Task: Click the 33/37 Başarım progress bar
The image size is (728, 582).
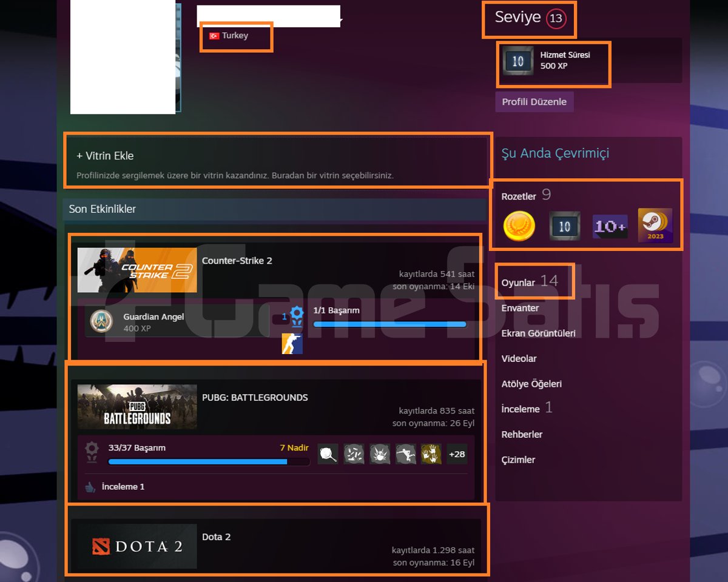Action: 209,462
